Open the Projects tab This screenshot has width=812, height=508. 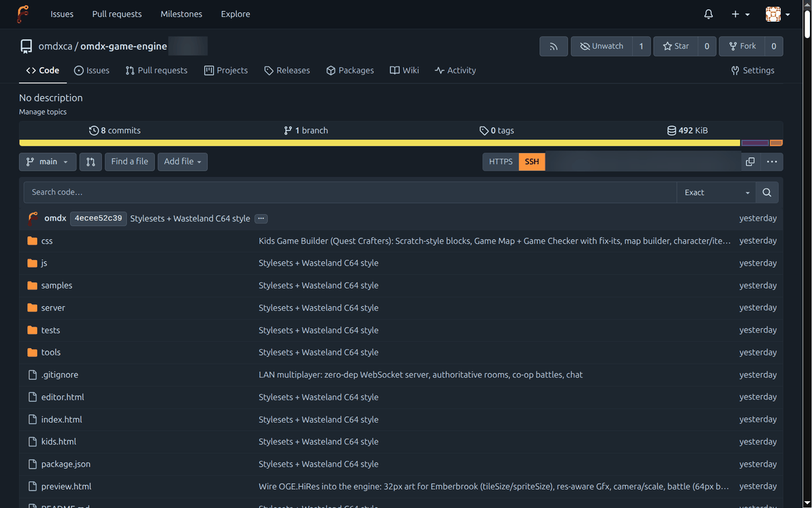(x=226, y=70)
